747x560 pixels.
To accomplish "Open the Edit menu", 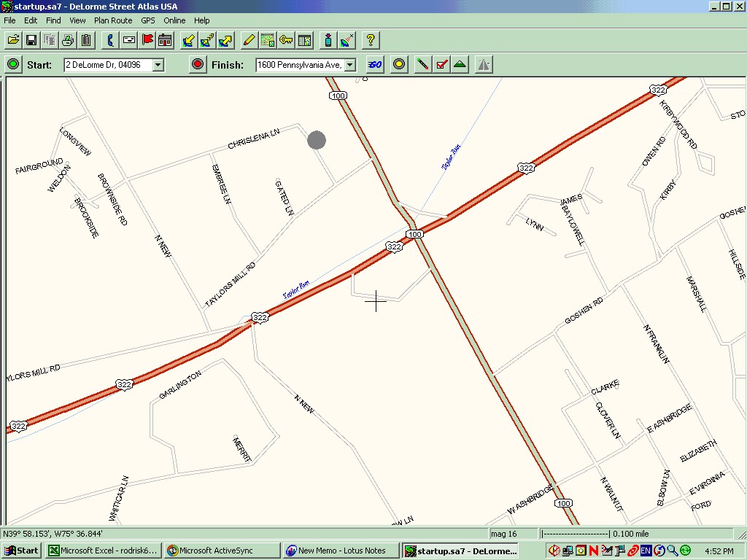I will [x=31, y=20].
